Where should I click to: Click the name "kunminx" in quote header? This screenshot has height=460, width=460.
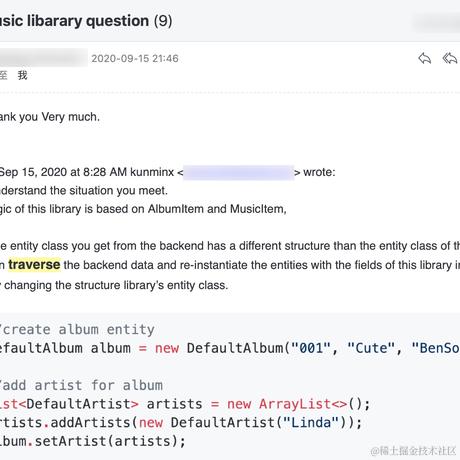[152, 172]
